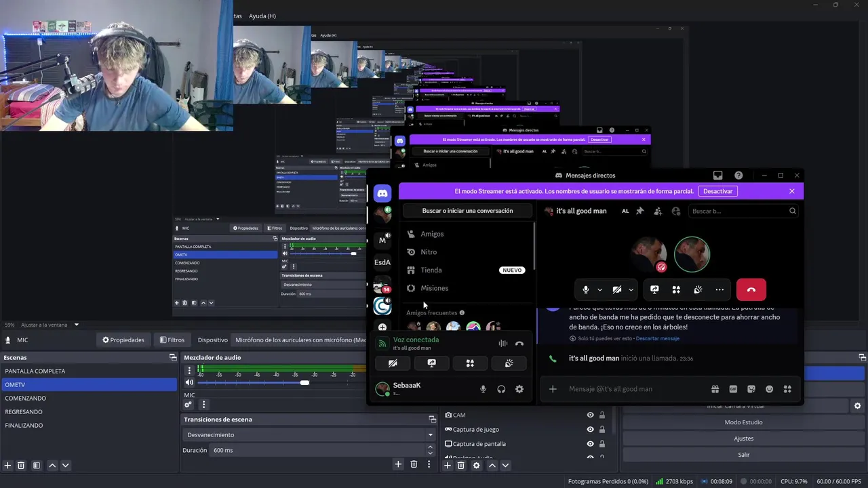The width and height of the screenshot is (868, 488).
Task: Hide Captura de juego source eye icon
Action: tap(590, 429)
